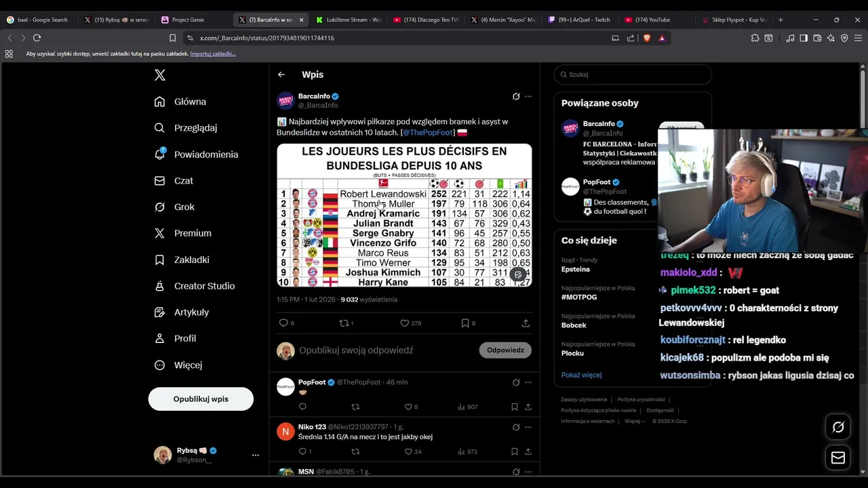The width and height of the screenshot is (868, 488).
Task: Open the floating Grok button
Action: [x=838, y=427]
